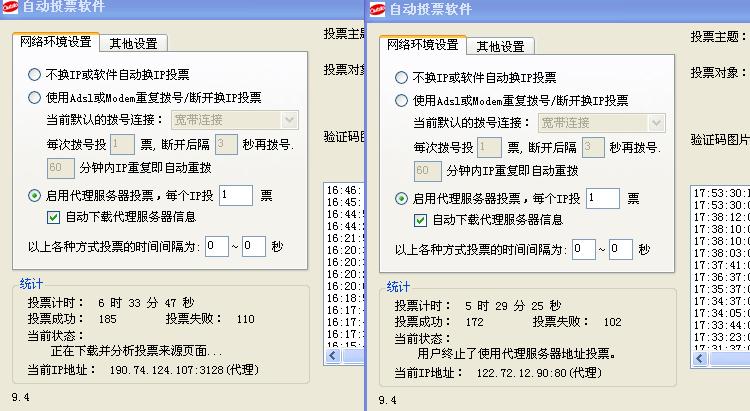This screenshot has height=411, width=750.
Task: Click the app icon in right window title bar
Action: [x=377, y=10]
